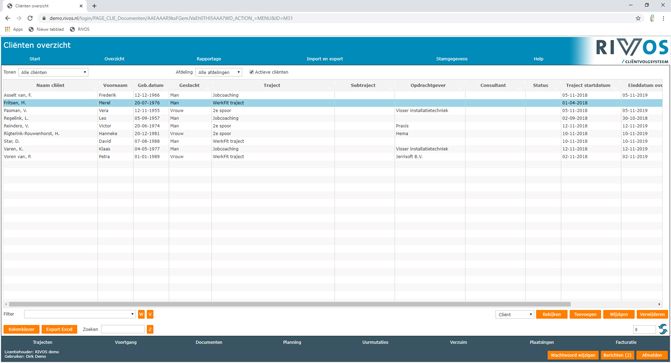Switch to the Facturatie tab
Screen dimensions: 671x363
(626, 342)
